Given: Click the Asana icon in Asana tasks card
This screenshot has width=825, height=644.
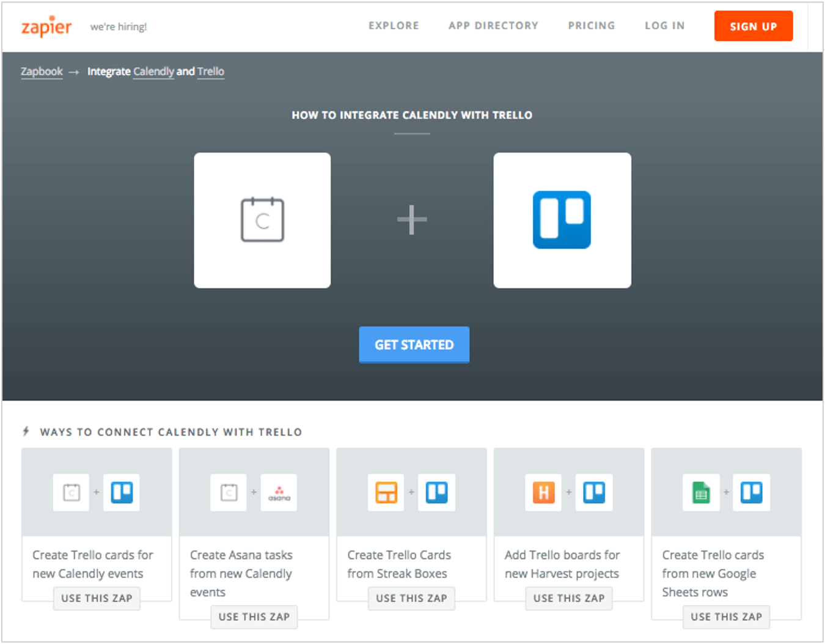Looking at the screenshot, I should coord(279,492).
